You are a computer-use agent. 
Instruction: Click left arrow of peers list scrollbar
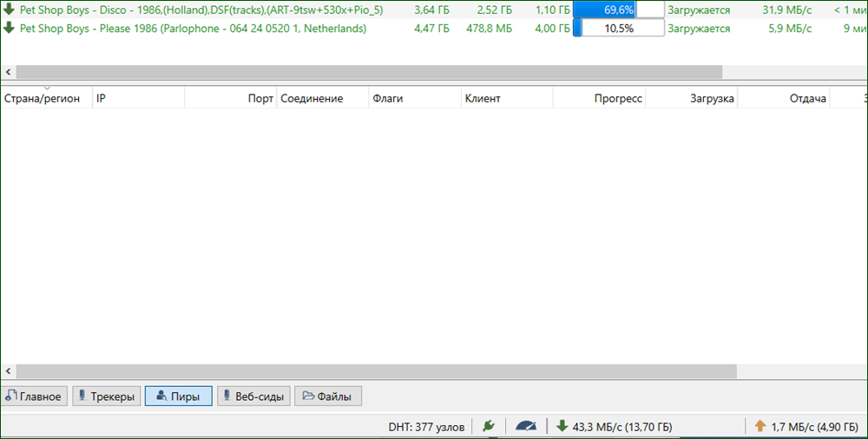tap(8, 371)
